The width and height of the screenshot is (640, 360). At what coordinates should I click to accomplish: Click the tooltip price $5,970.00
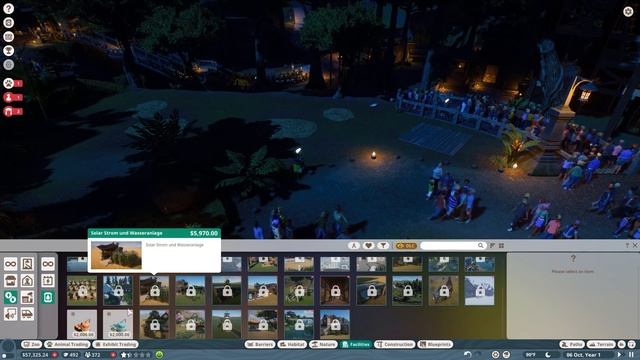(204, 233)
